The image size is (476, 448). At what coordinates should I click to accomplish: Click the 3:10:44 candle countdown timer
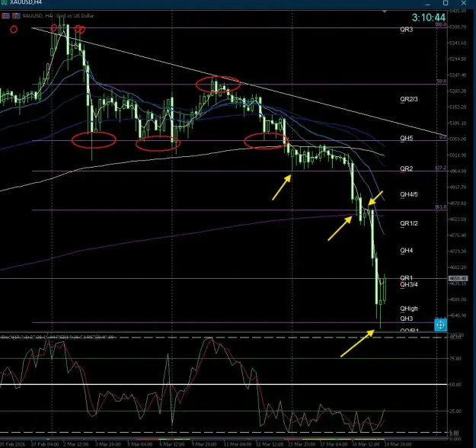tap(428, 18)
